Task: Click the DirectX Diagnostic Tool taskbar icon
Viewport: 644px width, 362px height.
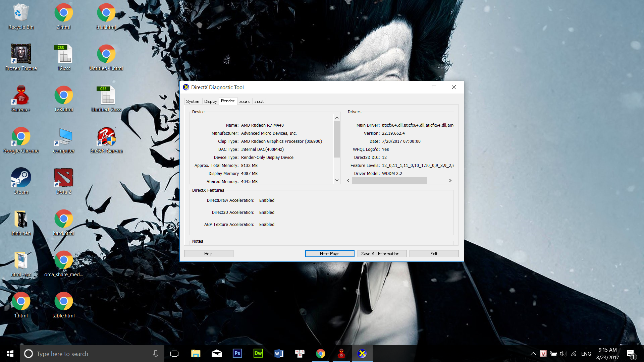Action: [362, 353]
